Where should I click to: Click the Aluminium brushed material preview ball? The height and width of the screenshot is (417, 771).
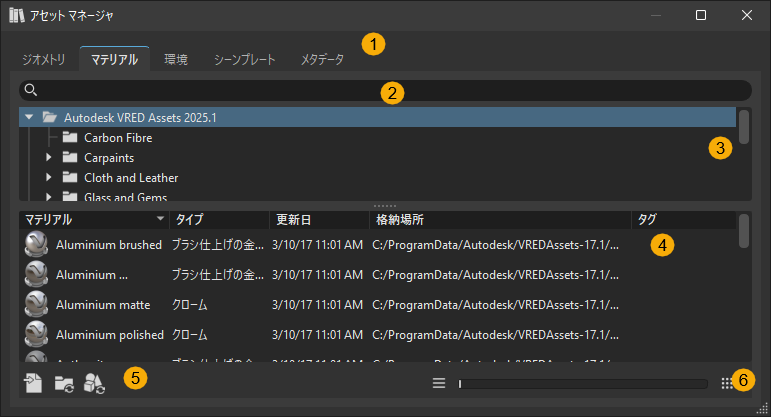click(36, 244)
